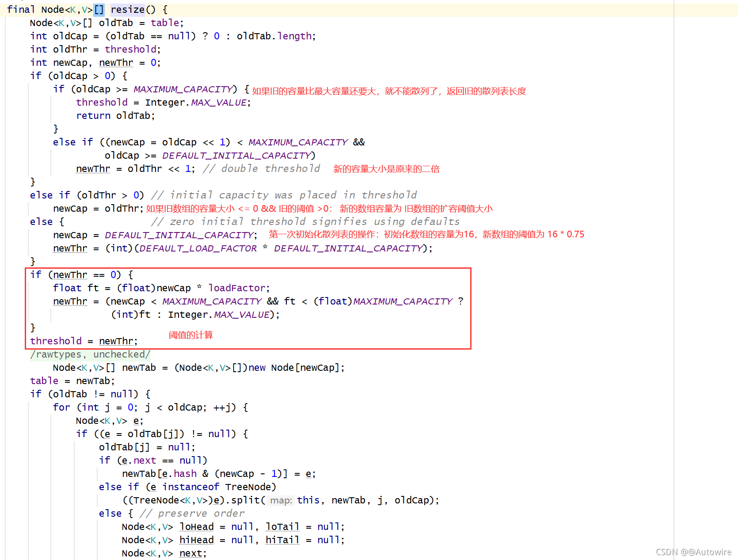
Task: Expand the folded '/rawtypes, unchecked/' annotation
Action: pyautogui.click(x=90, y=354)
